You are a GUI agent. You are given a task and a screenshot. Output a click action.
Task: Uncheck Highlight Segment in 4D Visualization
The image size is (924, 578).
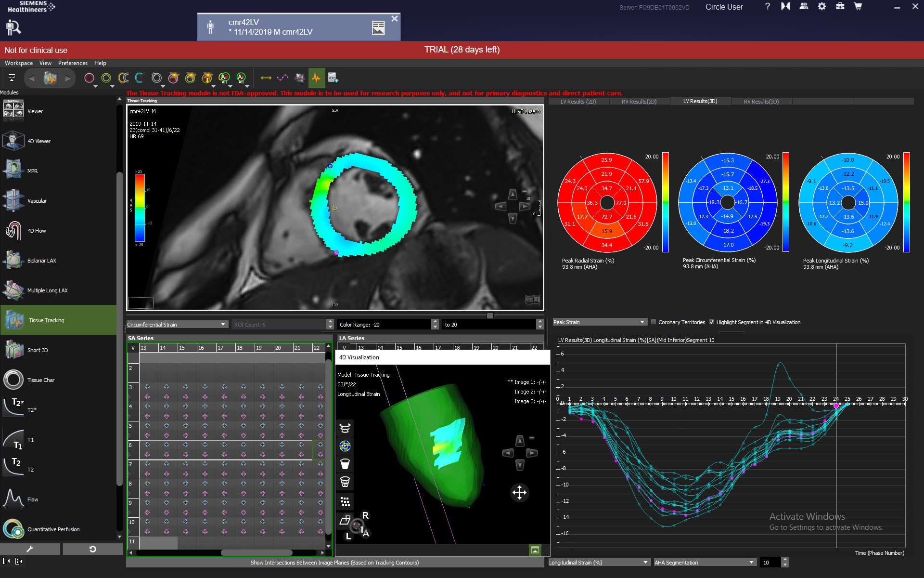tap(712, 322)
